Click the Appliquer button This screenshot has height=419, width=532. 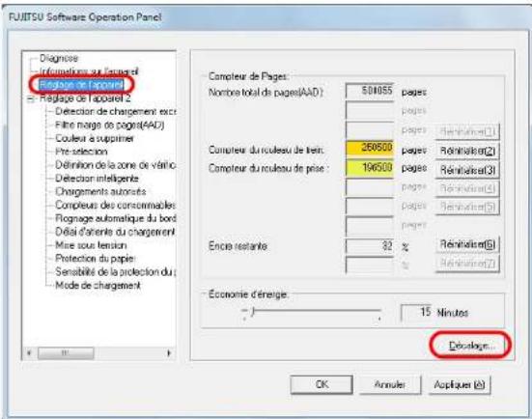tap(460, 385)
